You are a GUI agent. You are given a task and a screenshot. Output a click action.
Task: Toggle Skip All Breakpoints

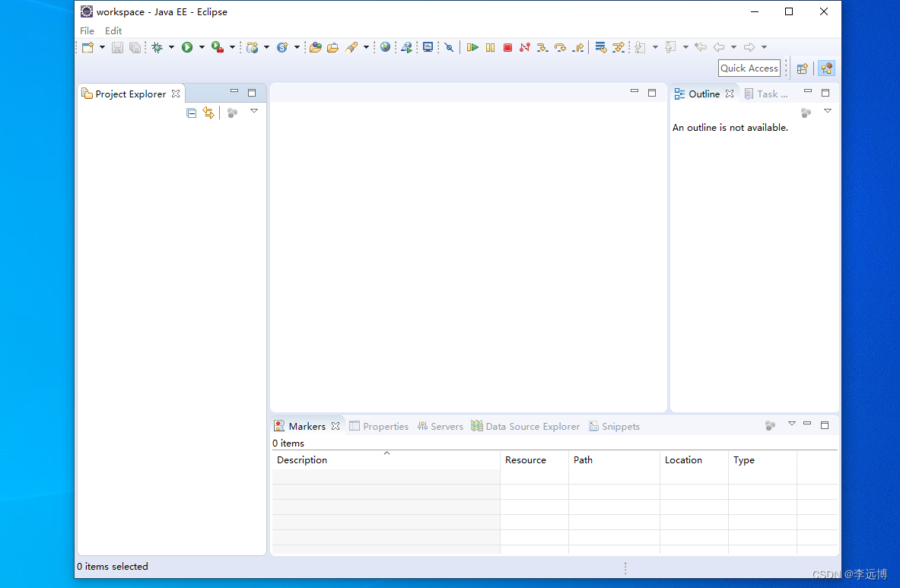pyautogui.click(x=449, y=46)
